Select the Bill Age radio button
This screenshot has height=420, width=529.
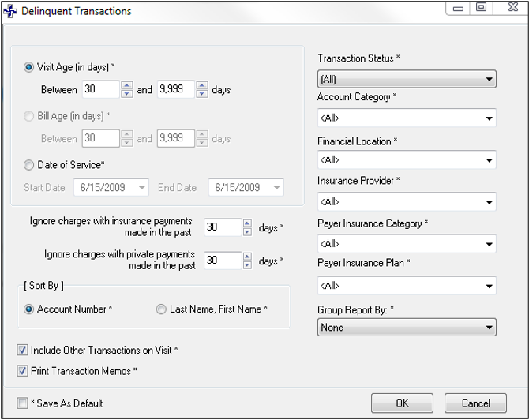click(30, 116)
